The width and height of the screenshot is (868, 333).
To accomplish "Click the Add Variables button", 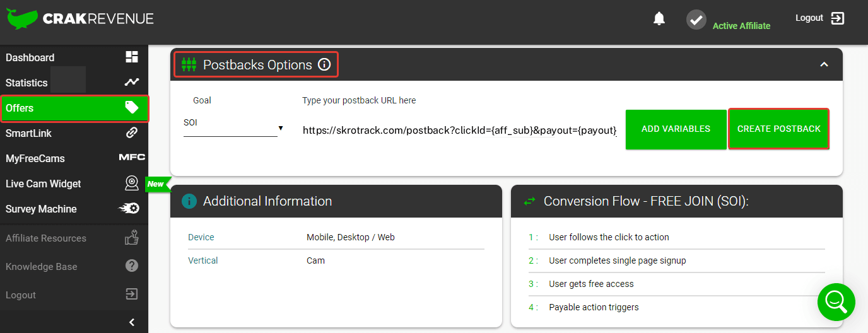I will [676, 129].
